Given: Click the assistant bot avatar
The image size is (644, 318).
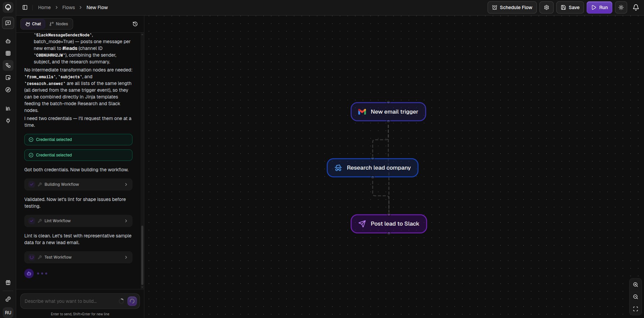Looking at the screenshot, I should click(29, 273).
